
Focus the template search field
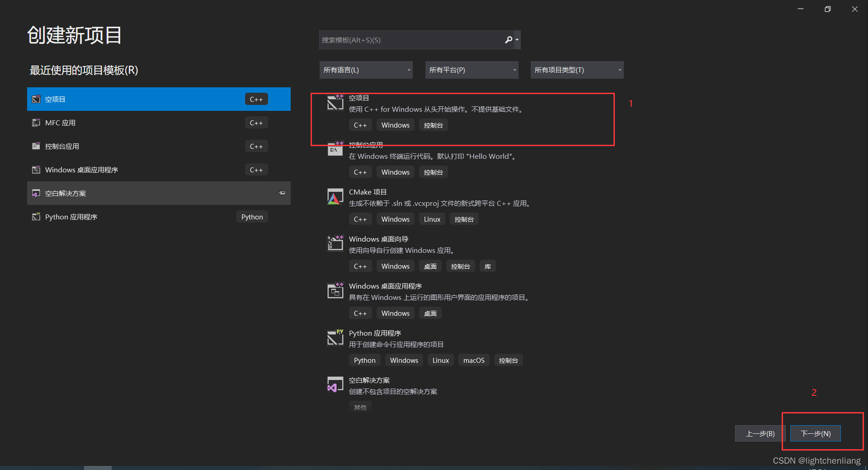pos(411,40)
